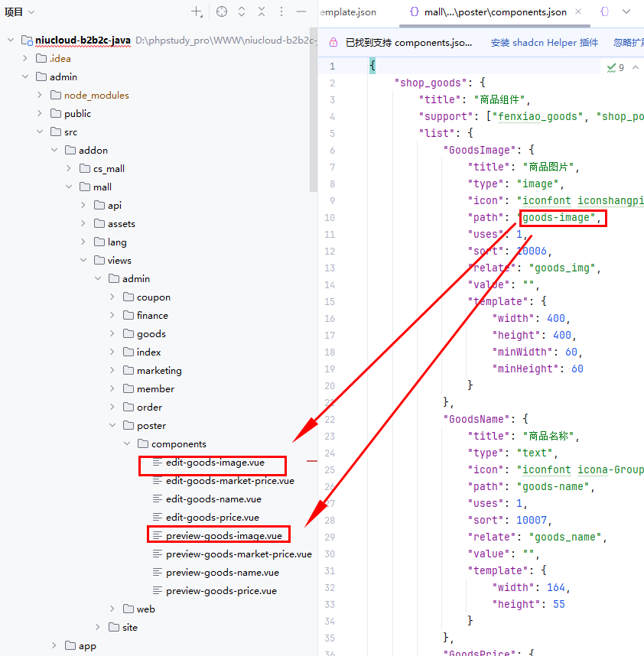644x656 pixels.
Task: Click the select opened file target icon
Action: pos(222,11)
